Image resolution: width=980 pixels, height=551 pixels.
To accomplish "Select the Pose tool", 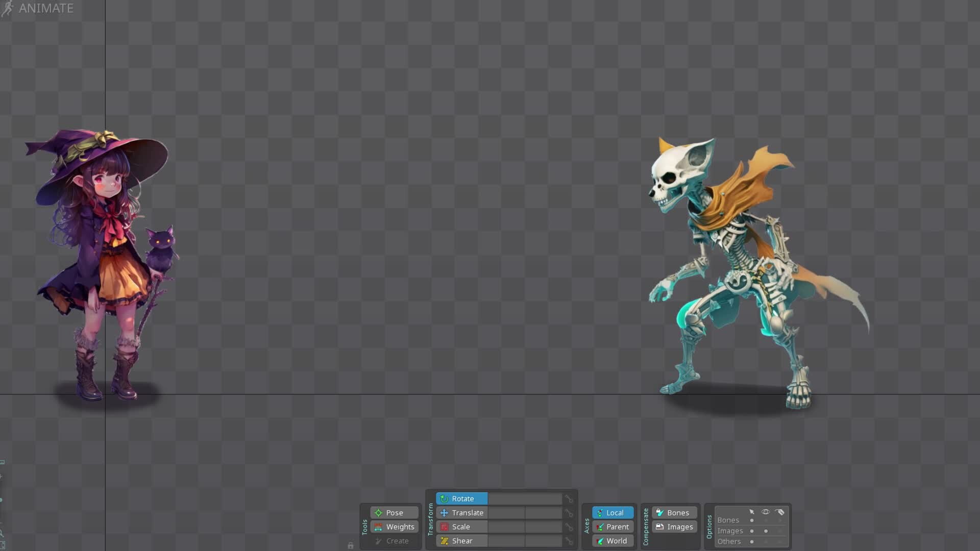I will [x=393, y=513].
